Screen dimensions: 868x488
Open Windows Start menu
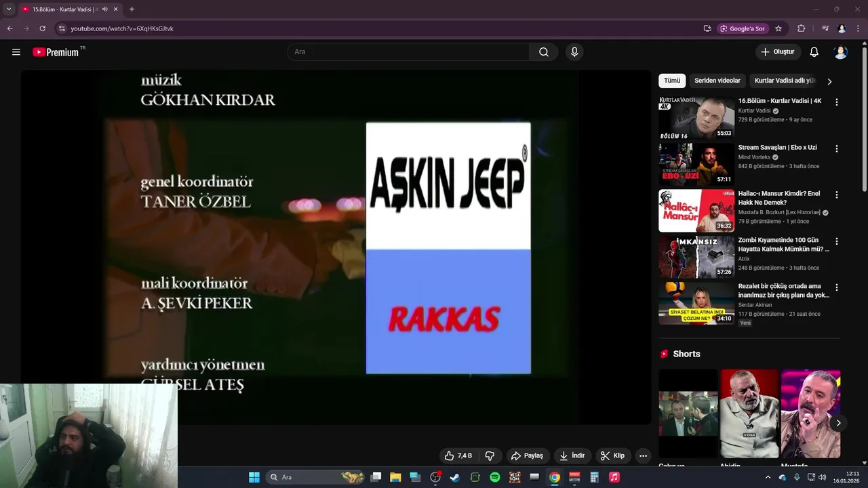click(x=254, y=477)
